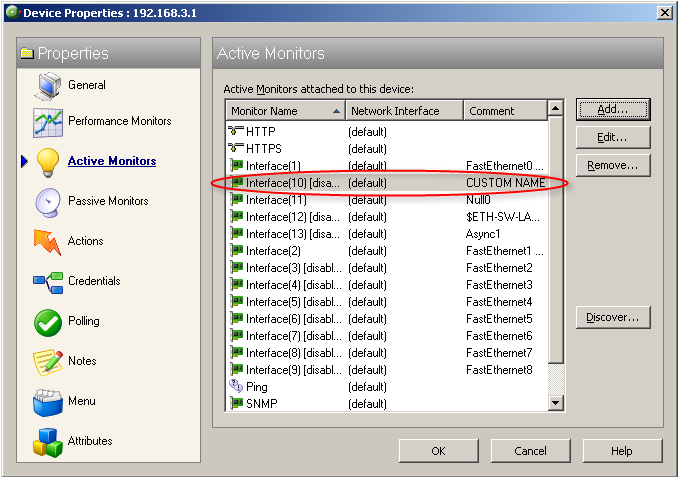Open Performance Monitors chart icon
Image resolution: width=678 pixels, height=477 pixels.
(x=49, y=122)
